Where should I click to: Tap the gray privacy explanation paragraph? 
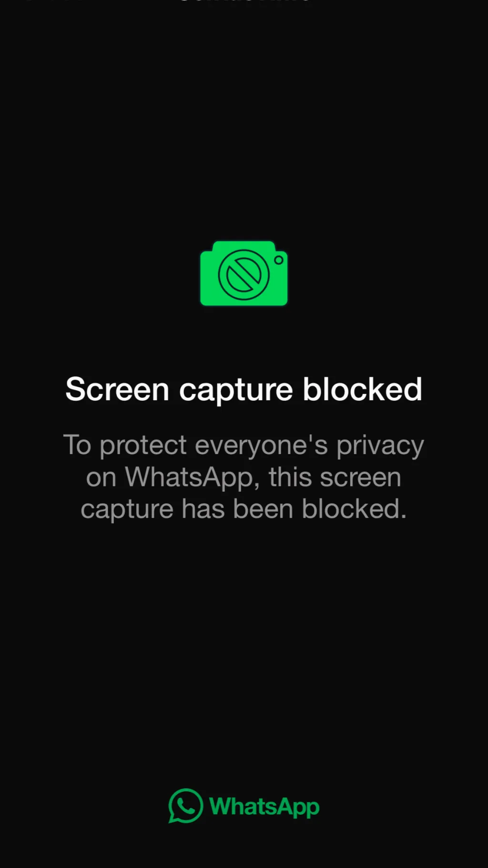coord(244,477)
